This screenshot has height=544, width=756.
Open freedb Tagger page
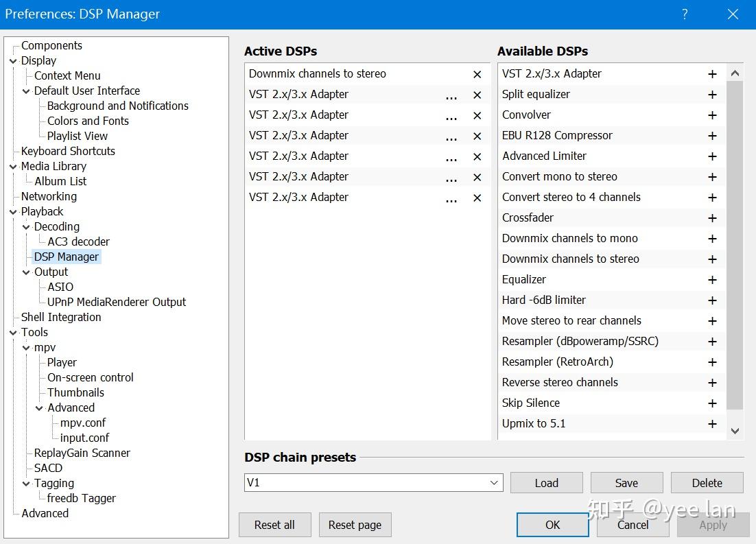[82, 498]
